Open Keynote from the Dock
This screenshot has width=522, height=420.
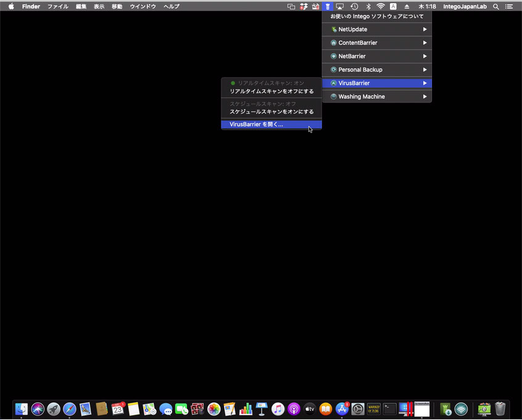262,409
